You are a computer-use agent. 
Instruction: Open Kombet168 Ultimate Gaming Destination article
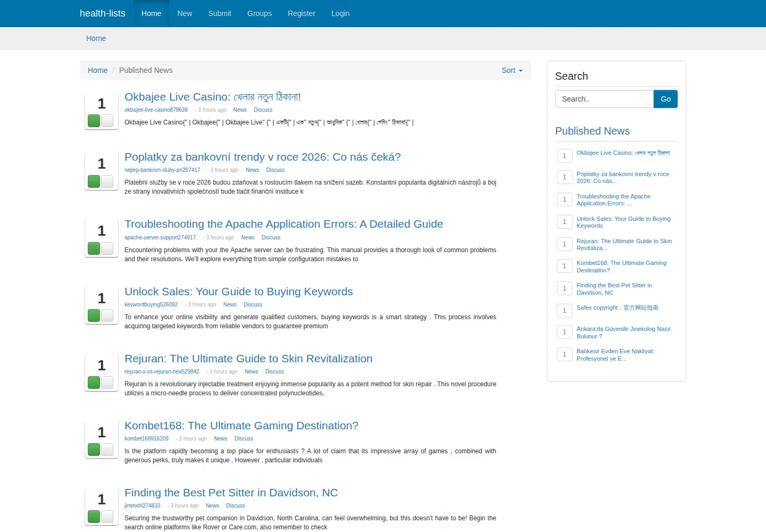click(242, 426)
